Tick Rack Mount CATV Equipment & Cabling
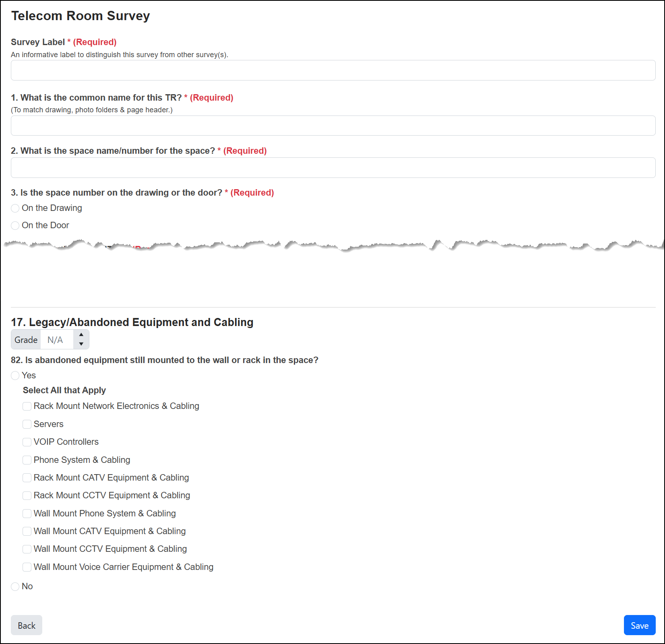Image resolution: width=665 pixels, height=644 pixels. (x=27, y=478)
